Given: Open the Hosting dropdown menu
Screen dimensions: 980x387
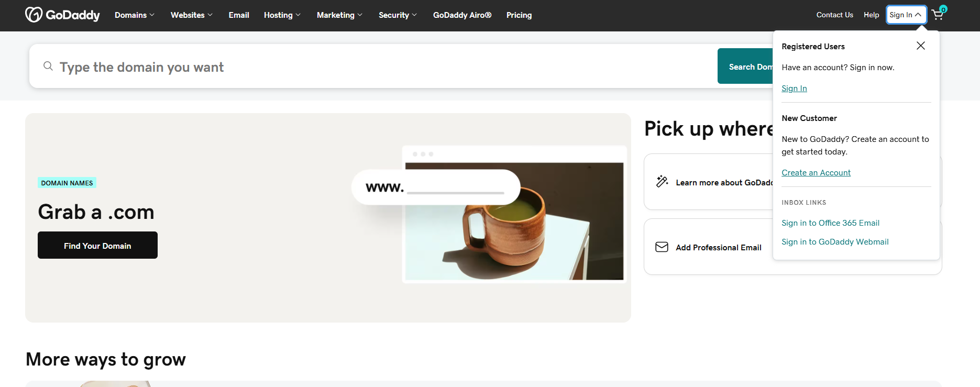Looking at the screenshot, I should pos(282,15).
